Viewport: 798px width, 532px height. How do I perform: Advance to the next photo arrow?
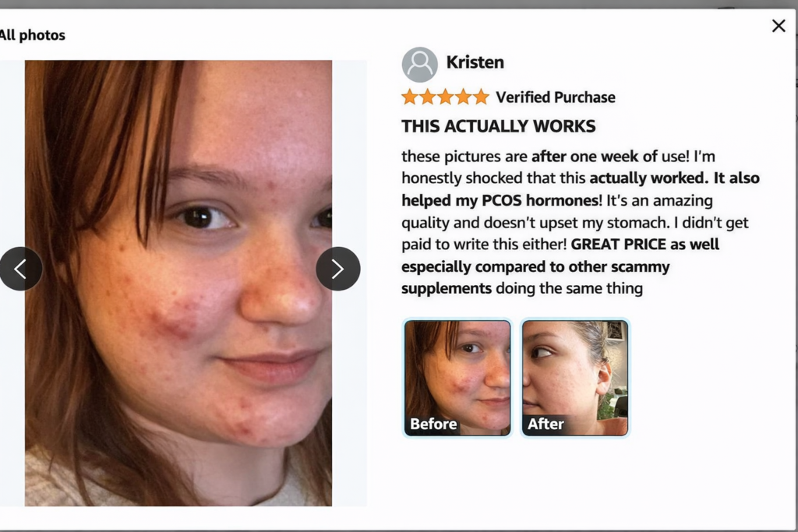(338, 269)
